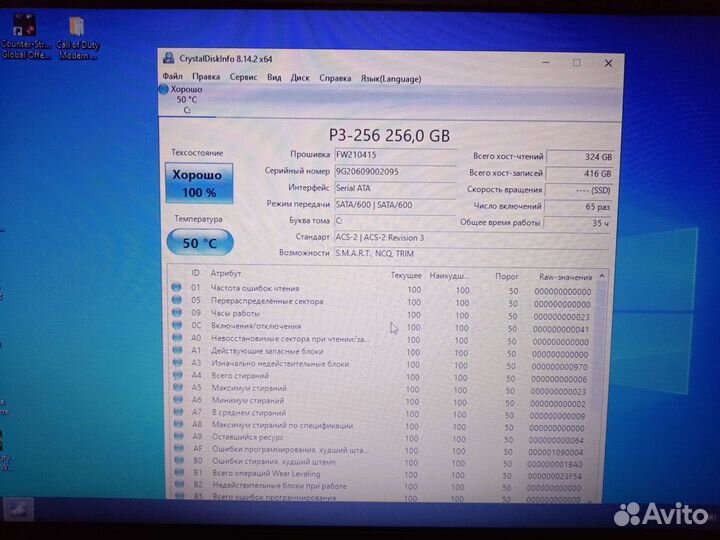Click the firmware field FW210415
This screenshot has height=540, width=720.
point(395,155)
